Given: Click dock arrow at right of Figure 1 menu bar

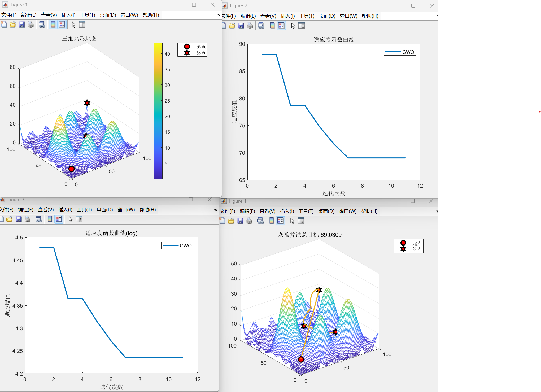Looking at the screenshot, I should (x=219, y=15).
